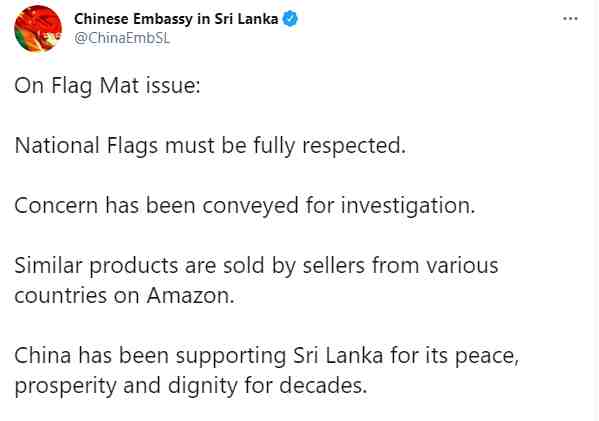Click the "On Flag Mat issue:" line
The height and width of the screenshot is (421, 599).
pos(107,86)
